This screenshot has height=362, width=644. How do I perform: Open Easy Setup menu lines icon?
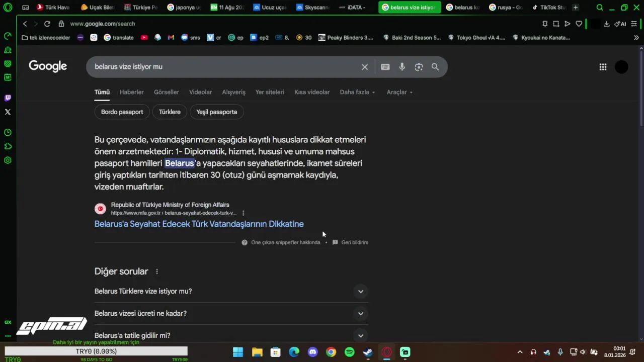[634, 24]
